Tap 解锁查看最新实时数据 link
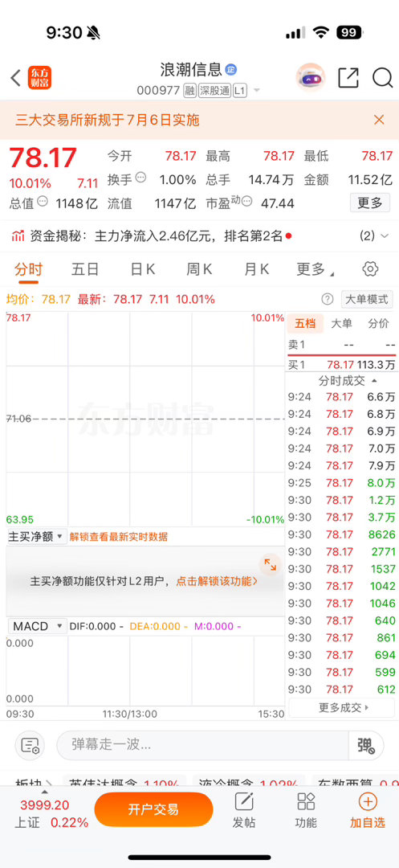 click(x=118, y=537)
